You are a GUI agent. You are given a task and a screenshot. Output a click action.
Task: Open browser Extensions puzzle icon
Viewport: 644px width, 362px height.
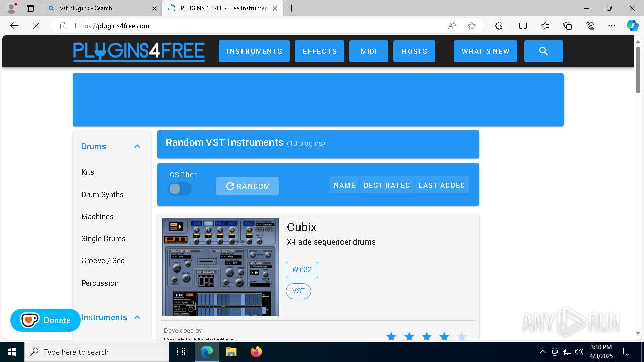[x=499, y=26]
